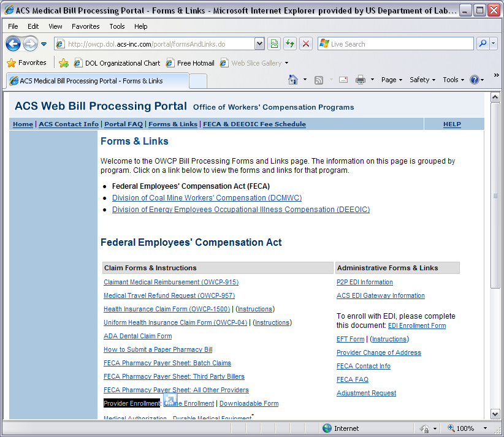Open Division of Coal Mine Workers' Compensation link
504x437 pixels.
(x=207, y=198)
